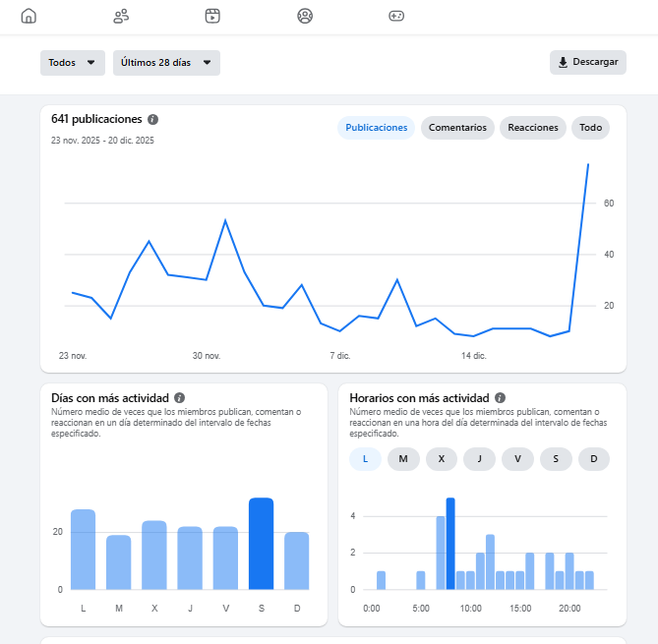This screenshot has width=658, height=644.
Task: Open the Últimos 28 días date dropdown
Action: point(166,63)
